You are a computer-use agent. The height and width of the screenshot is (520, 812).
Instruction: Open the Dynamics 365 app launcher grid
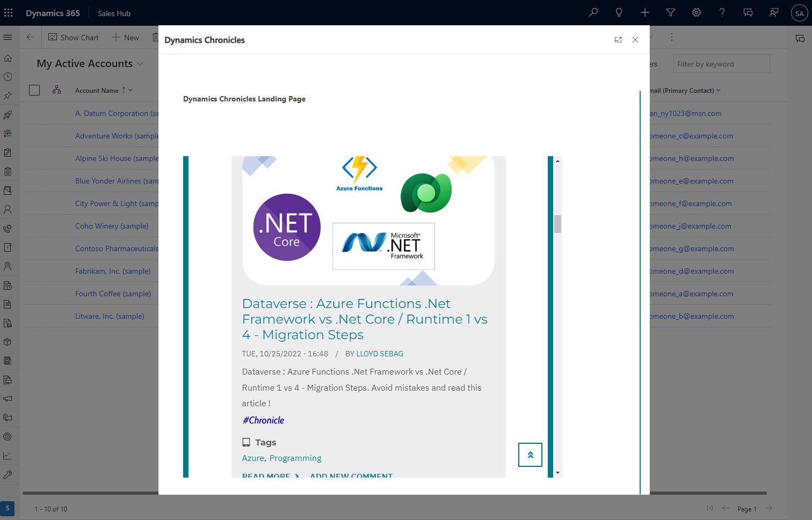(9, 13)
